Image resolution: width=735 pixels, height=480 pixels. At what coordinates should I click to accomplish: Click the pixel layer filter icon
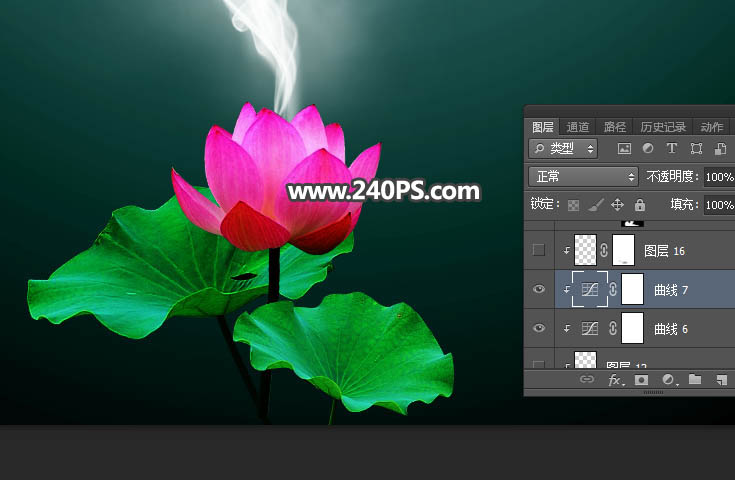coord(625,148)
